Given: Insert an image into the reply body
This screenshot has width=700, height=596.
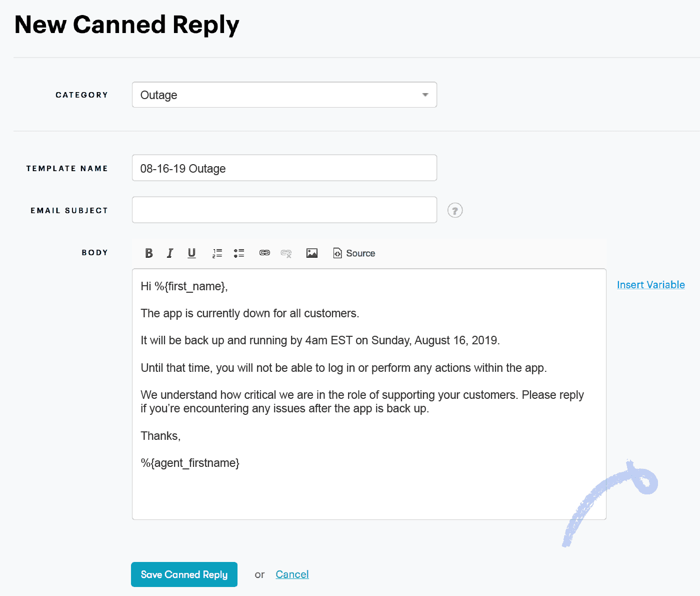Looking at the screenshot, I should click(311, 253).
